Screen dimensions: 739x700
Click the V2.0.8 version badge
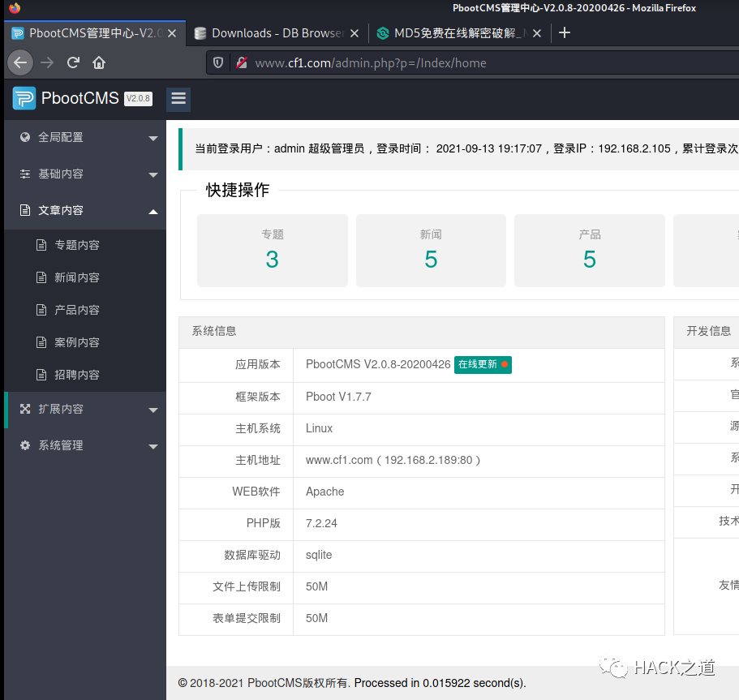click(138, 98)
